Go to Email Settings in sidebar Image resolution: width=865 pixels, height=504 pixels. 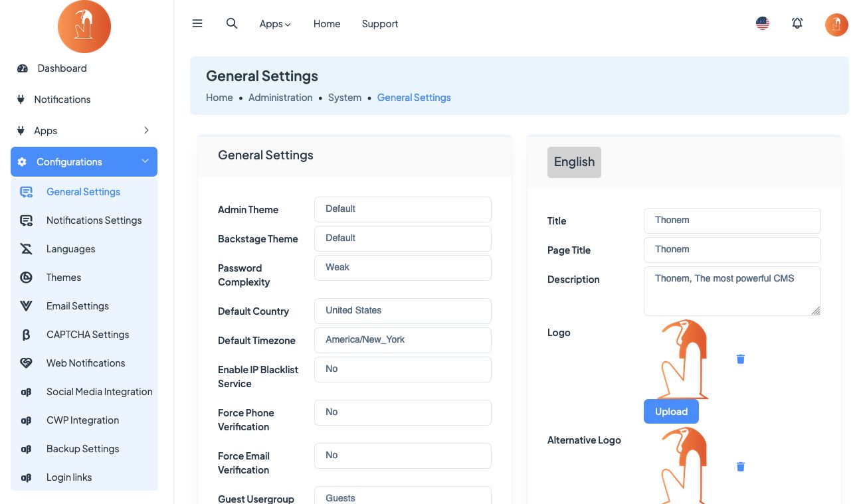click(78, 306)
